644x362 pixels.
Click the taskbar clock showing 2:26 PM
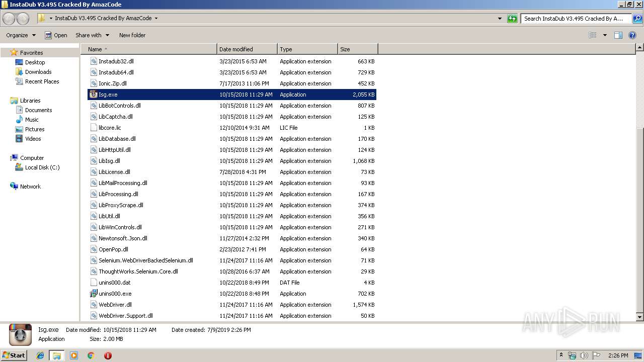tap(618, 355)
